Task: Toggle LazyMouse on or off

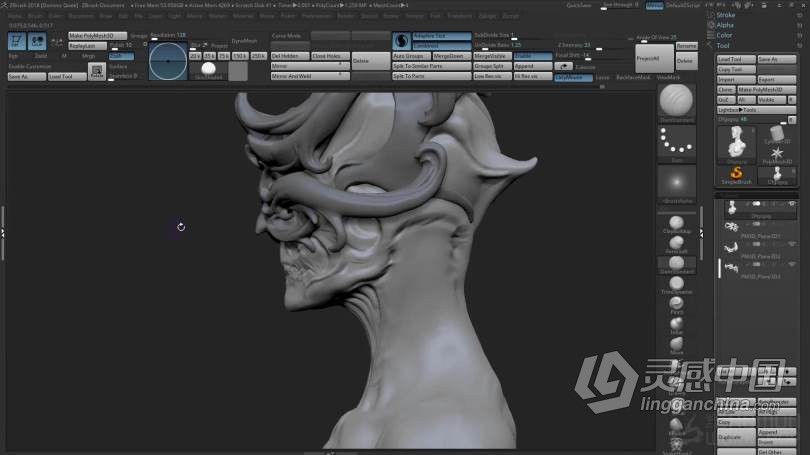Action: click(x=573, y=77)
